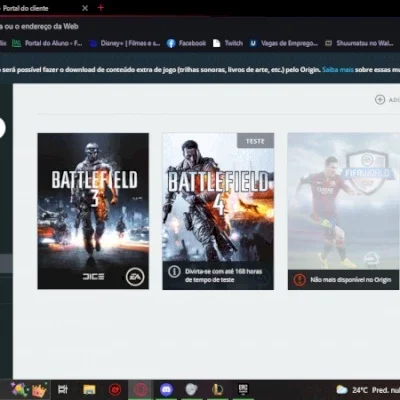Click Battlefield 4 trial info icon
This screenshot has width=400, height=400.
pyautogui.click(x=174, y=272)
